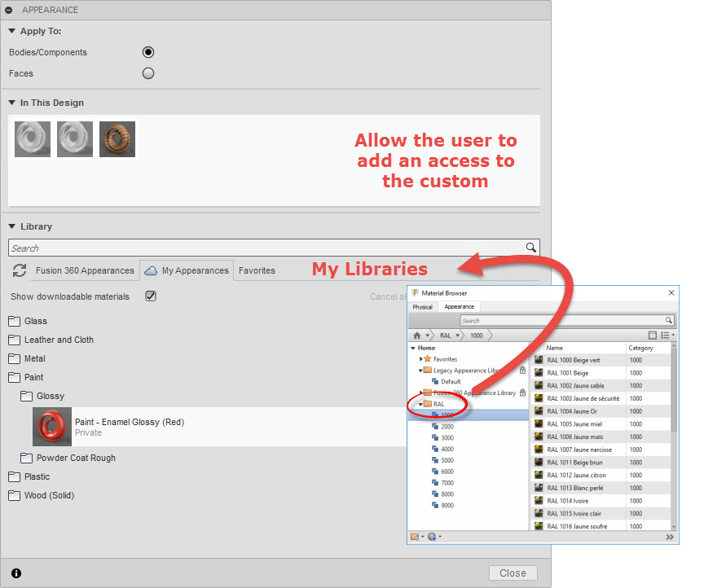Click the create new material globe icon
Image resolution: width=704 pixels, height=588 pixels.
click(x=432, y=537)
